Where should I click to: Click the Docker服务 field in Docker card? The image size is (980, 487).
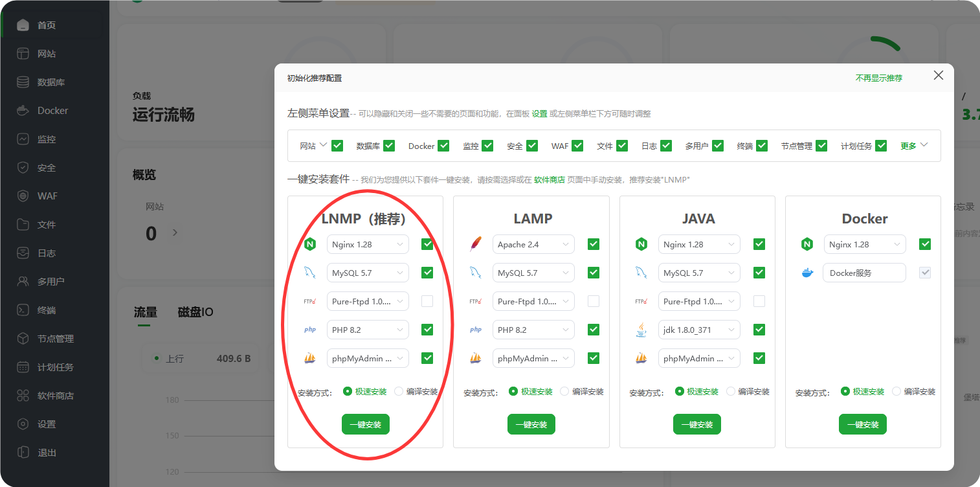click(x=865, y=273)
